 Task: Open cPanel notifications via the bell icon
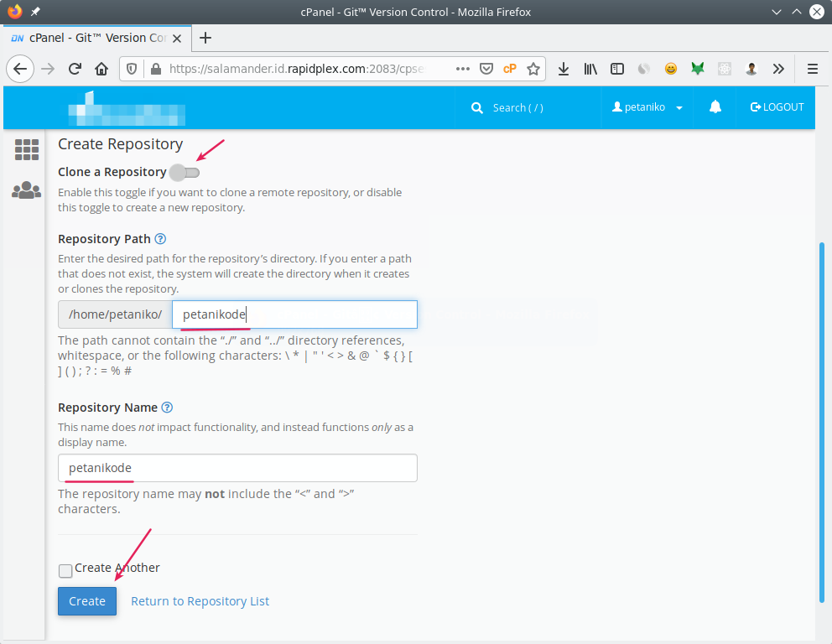pos(714,107)
